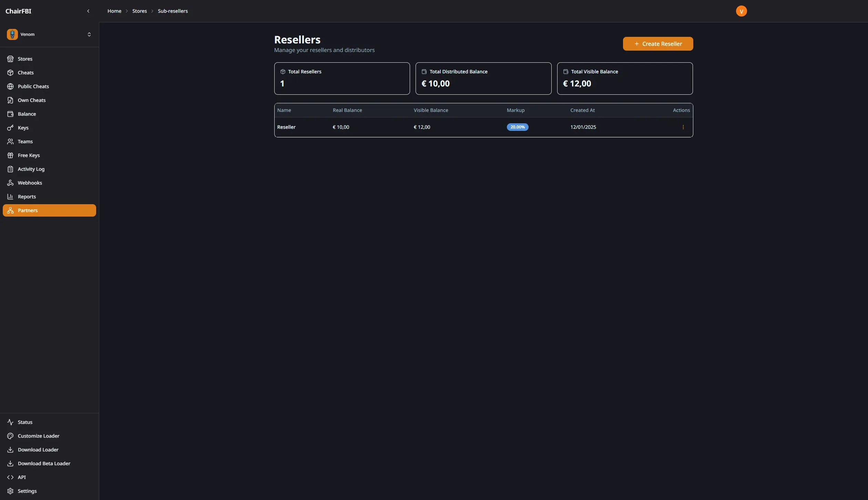The width and height of the screenshot is (868, 500).
Task: Click the Reports chart icon
Action: click(x=11, y=196)
